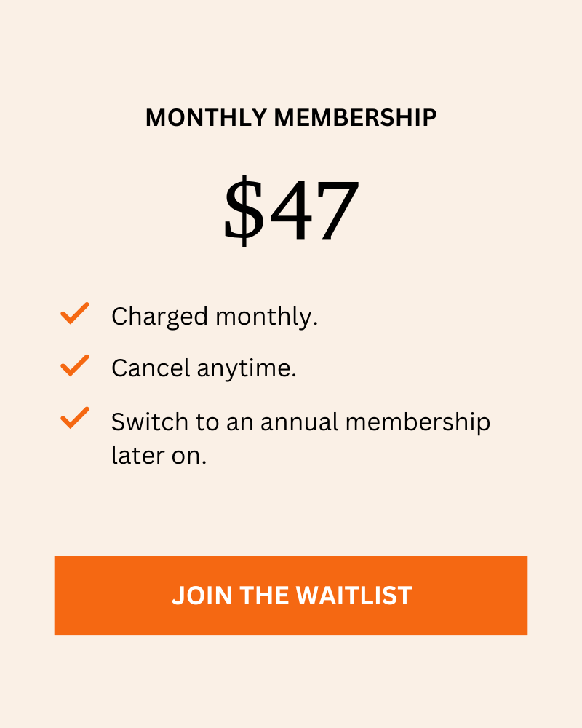
Task: Click the word WAITLIST on orange button
Action: [x=354, y=596]
